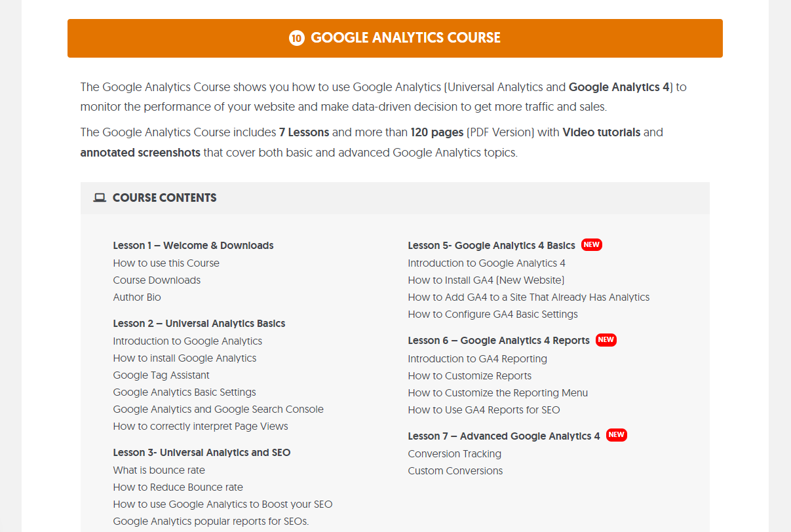The height and width of the screenshot is (532, 791).
Task: Click the NEW badge next to Lesson 6
Action: pos(606,339)
